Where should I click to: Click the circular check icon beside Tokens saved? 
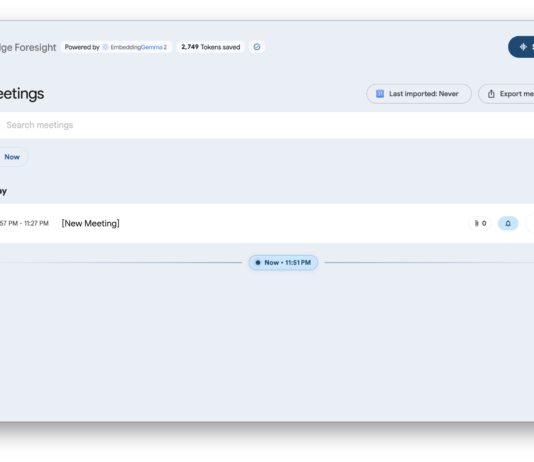click(x=257, y=47)
